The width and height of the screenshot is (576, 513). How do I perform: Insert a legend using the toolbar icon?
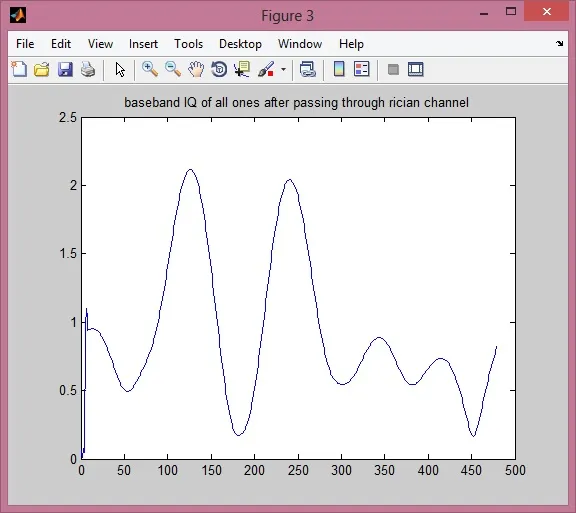(361, 69)
